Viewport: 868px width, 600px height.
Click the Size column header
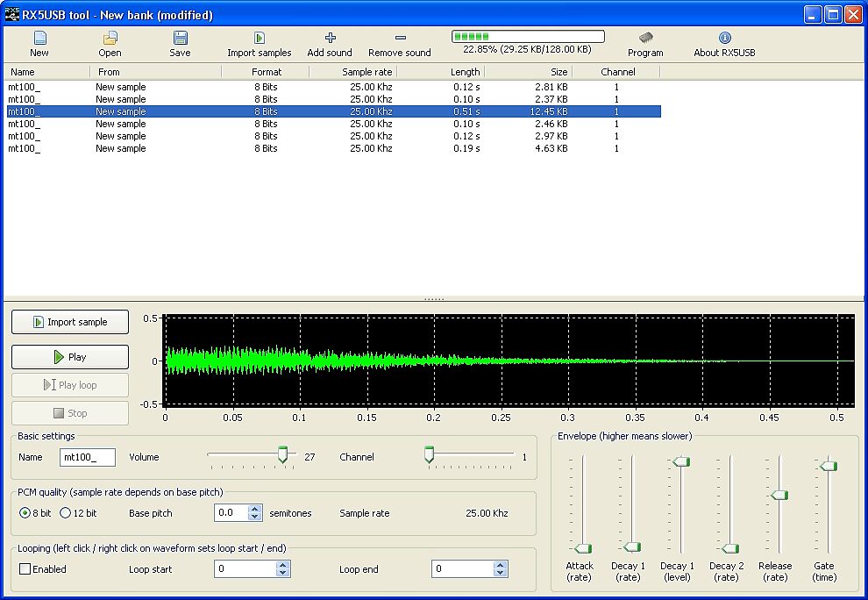tap(529, 72)
